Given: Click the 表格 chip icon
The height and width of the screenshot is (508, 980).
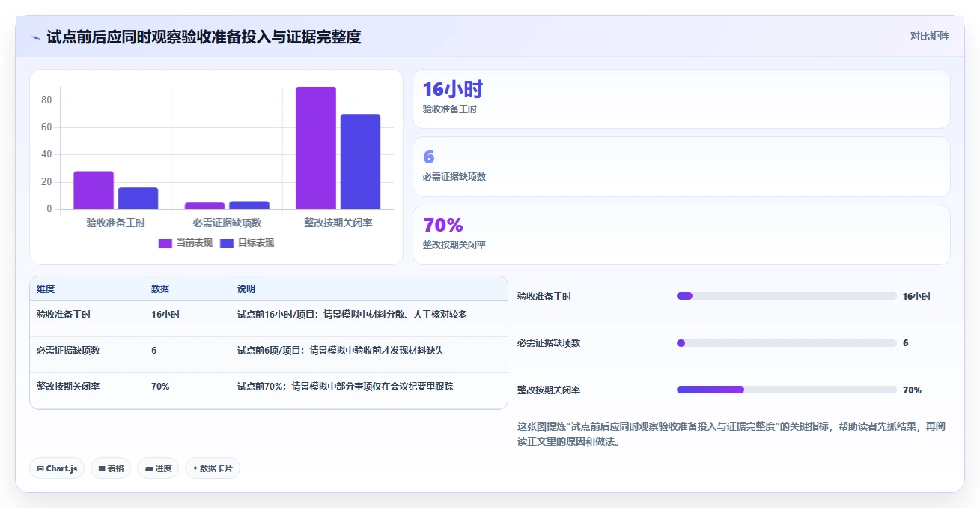Looking at the screenshot, I should (x=102, y=468).
